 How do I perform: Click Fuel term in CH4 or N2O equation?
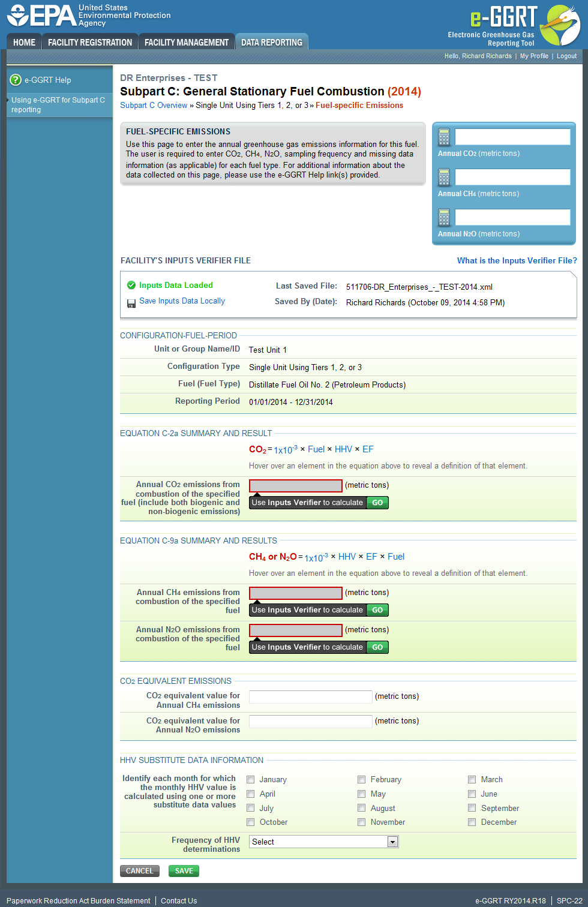pyautogui.click(x=396, y=557)
